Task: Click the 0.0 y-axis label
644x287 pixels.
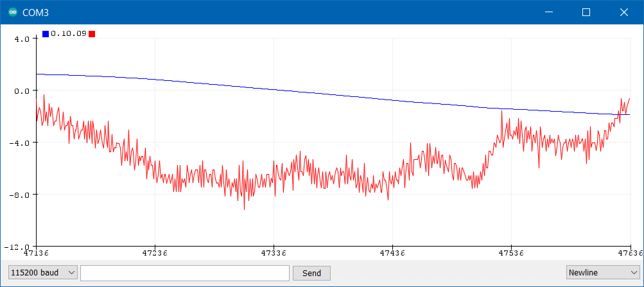Action: tap(22, 91)
